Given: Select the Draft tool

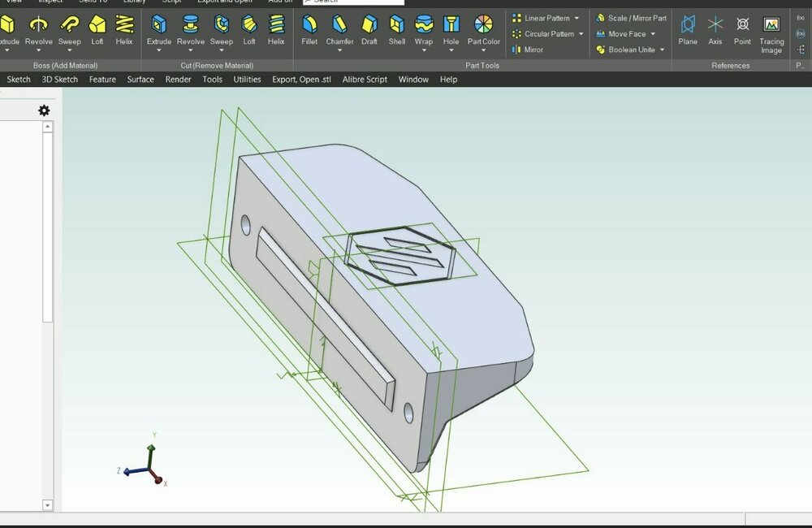Looking at the screenshot, I should (x=369, y=30).
